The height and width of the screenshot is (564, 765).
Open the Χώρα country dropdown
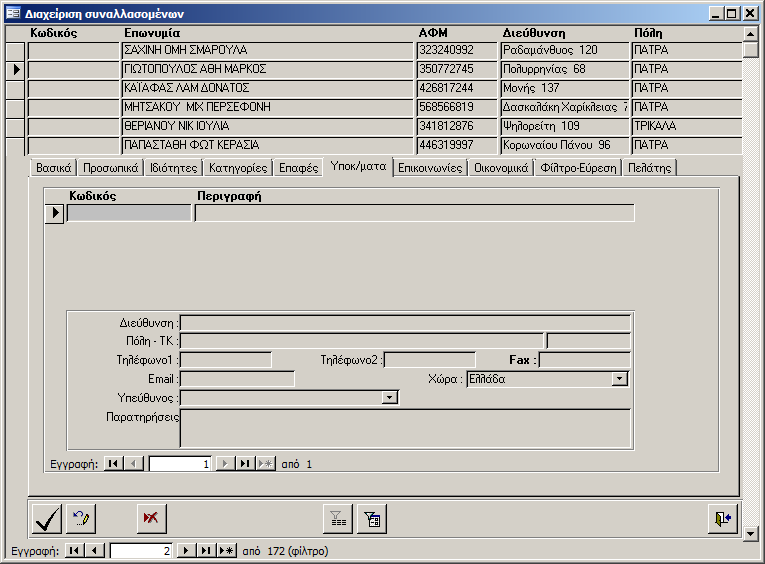pos(620,379)
